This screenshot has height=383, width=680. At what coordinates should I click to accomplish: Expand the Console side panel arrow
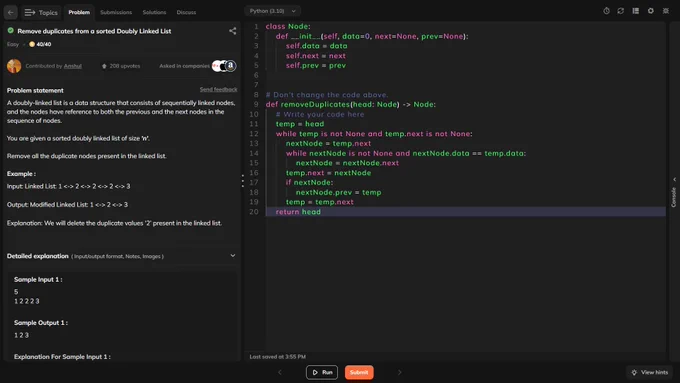(674, 179)
